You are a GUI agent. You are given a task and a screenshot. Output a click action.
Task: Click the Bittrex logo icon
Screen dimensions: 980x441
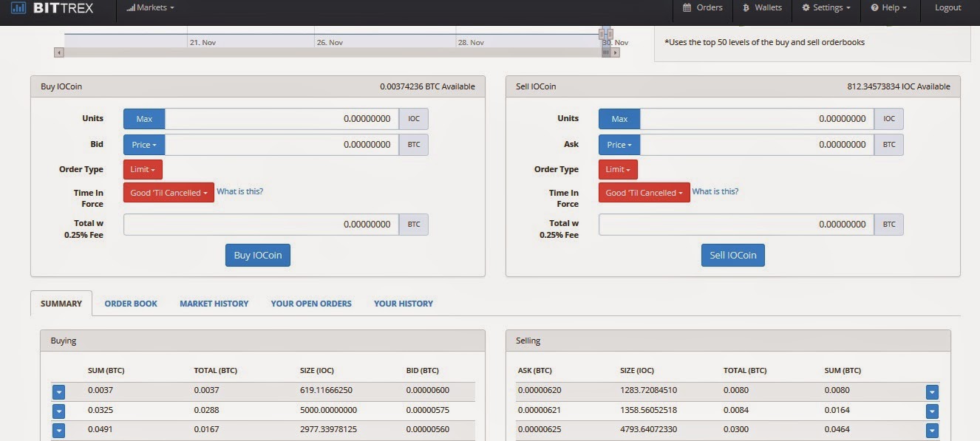click(18, 7)
